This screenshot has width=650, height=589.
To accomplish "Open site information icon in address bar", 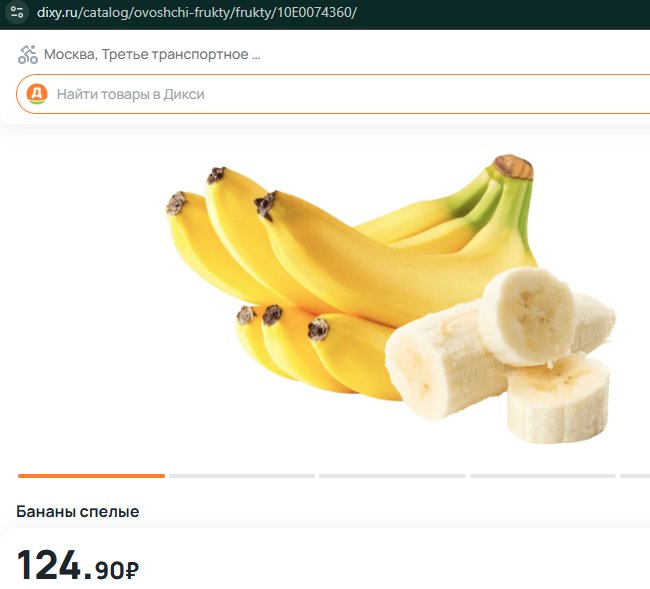I will click(x=17, y=12).
